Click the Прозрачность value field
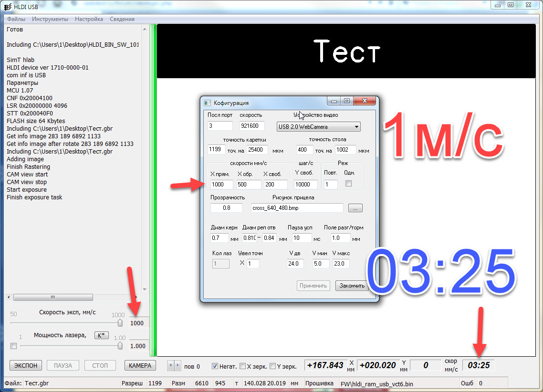 227,208
